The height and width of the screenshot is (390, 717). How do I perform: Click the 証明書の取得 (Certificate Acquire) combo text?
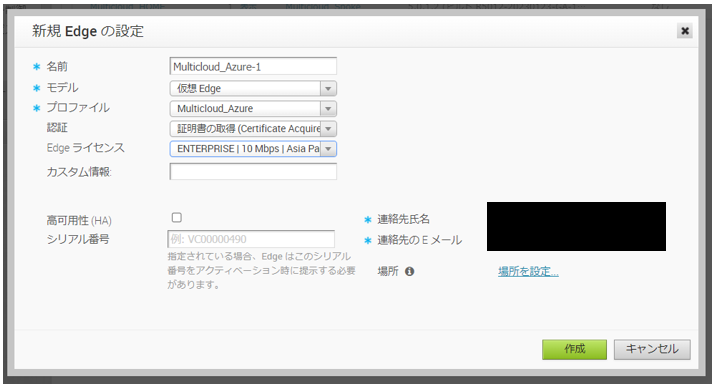pos(249,129)
